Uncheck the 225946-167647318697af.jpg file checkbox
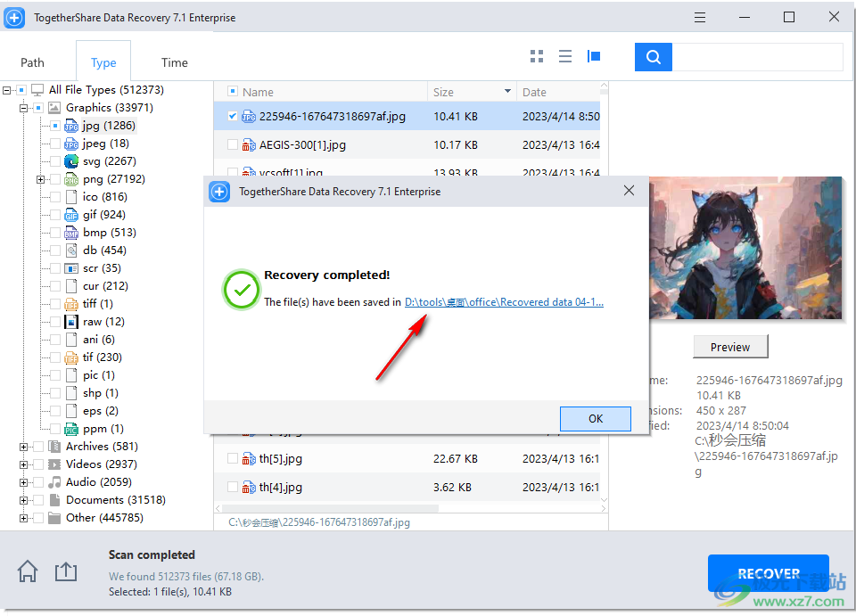856x616 pixels. click(x=233, y=116)
